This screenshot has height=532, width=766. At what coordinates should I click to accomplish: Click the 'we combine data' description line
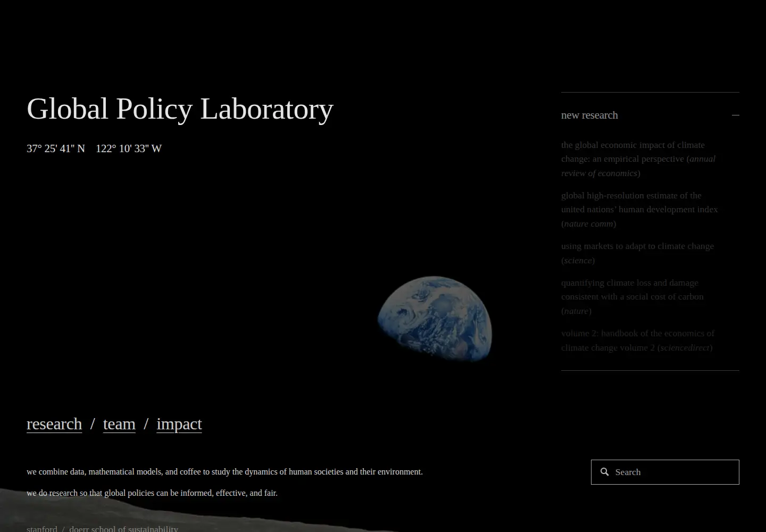click(x=224, y=472)
